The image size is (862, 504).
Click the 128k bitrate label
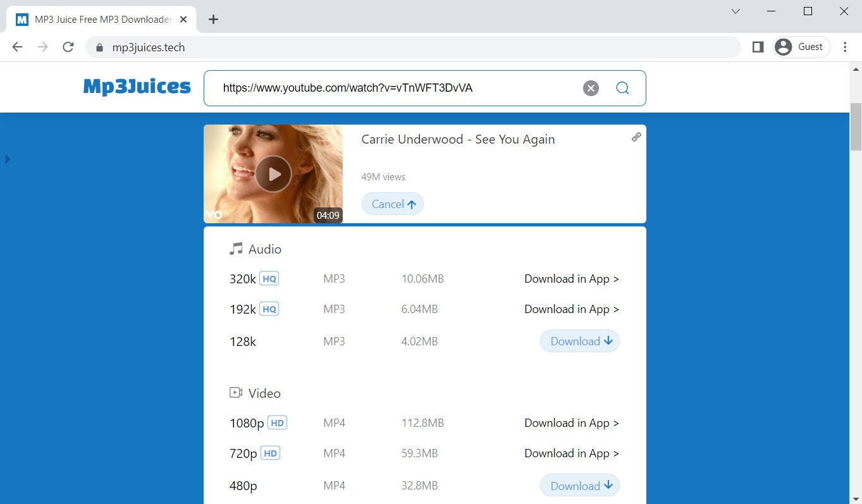coord(243,341)
